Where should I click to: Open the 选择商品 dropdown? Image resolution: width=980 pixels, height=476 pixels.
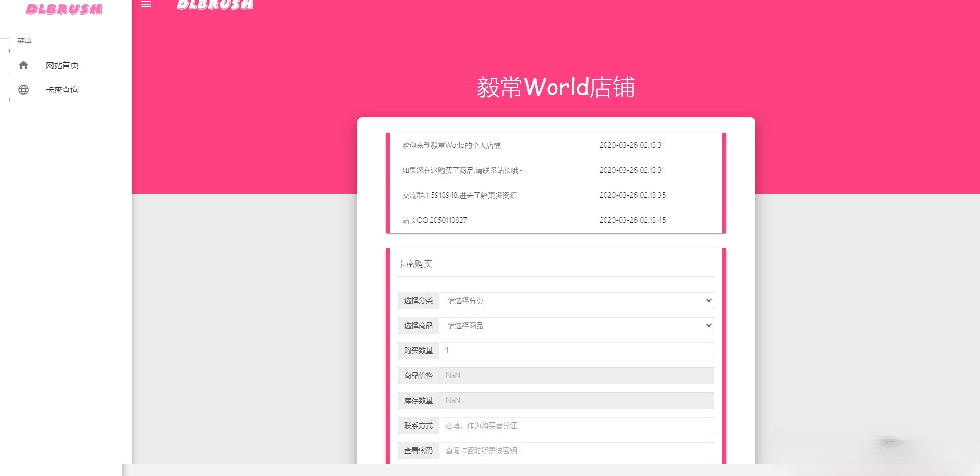click(x=576, y=325)
